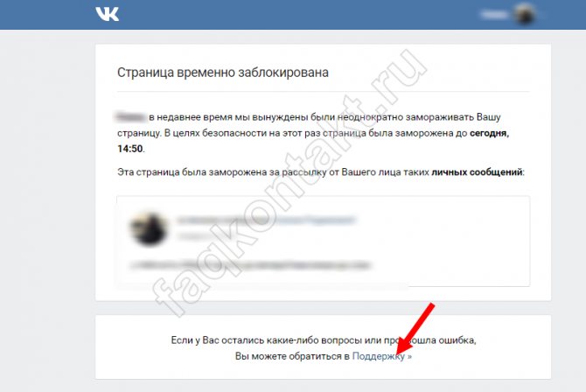Click the bold личных сообщений text
This screenshot has height=392, width=586.
click(x=477, y=172)
